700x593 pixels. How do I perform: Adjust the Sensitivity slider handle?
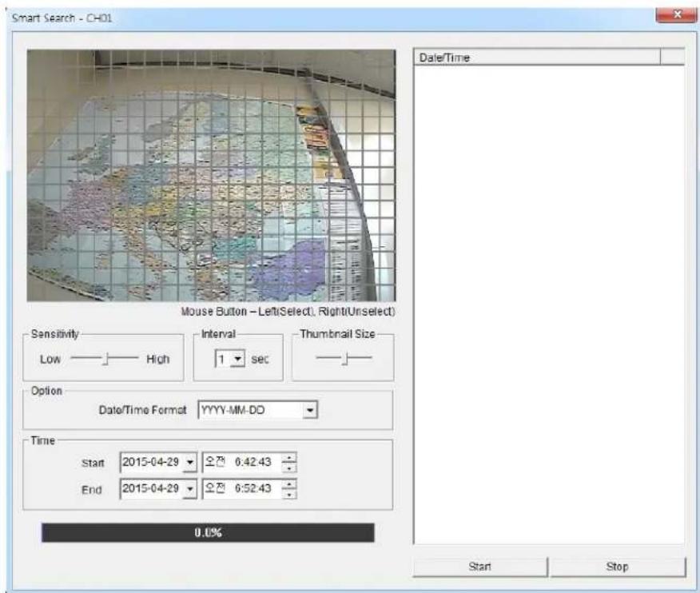click(106, 358)
